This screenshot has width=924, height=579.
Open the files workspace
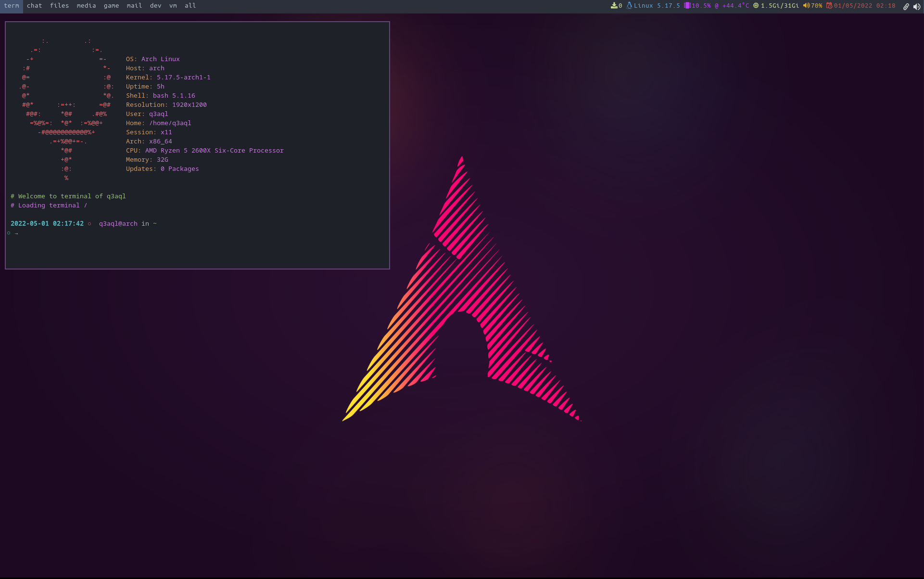(59, 6)
